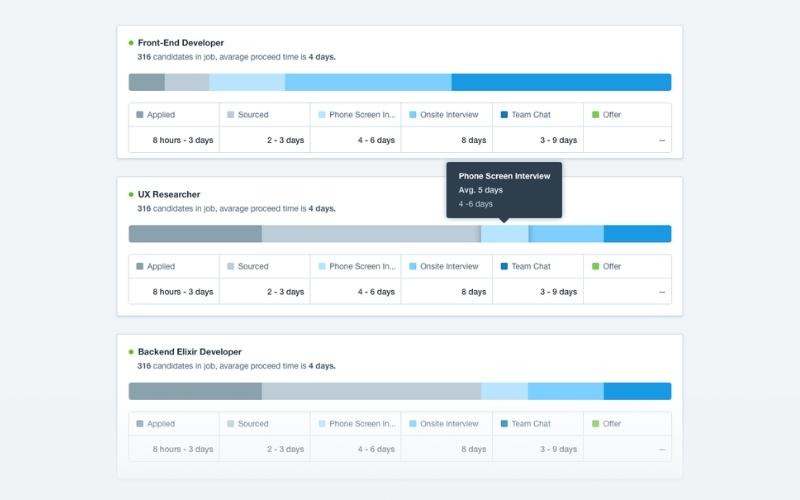Click the green status dot beside UX Researcher
This screenshot has height=500, width=800.
pyautogui.click(x=131, y=194)
